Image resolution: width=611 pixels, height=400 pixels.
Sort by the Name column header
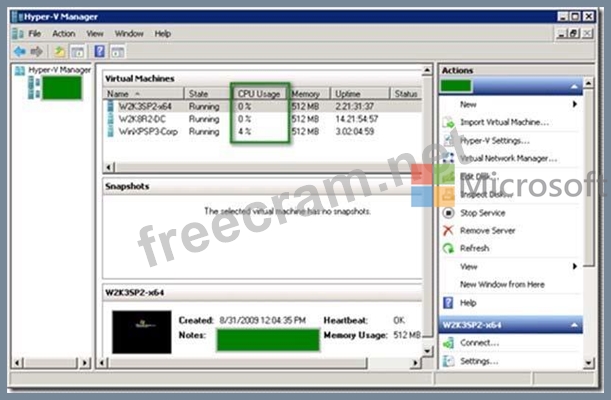(144, 94)
